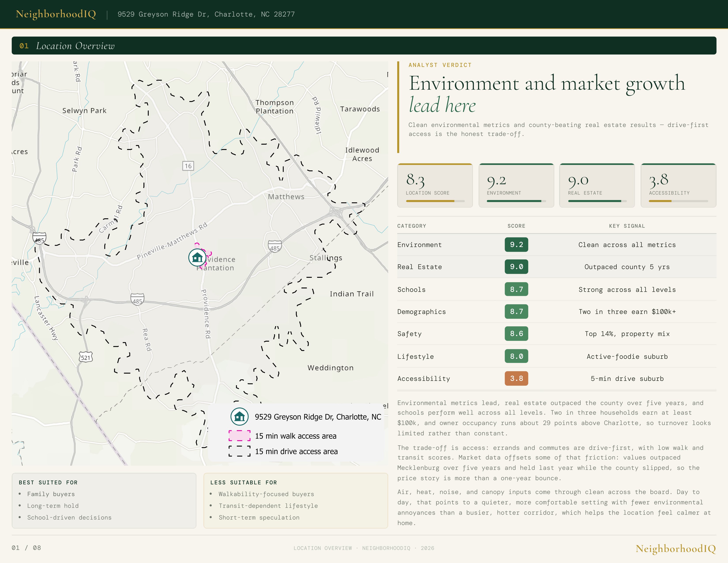Click the address 9529 Greyson Ridge Dr header text

click(206, 14)
